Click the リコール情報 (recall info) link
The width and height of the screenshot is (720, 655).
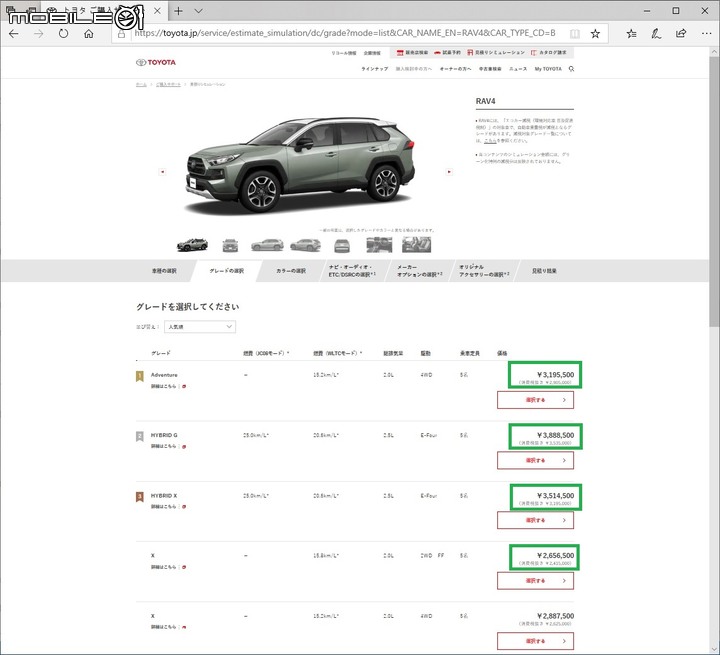tap(344, 53)
